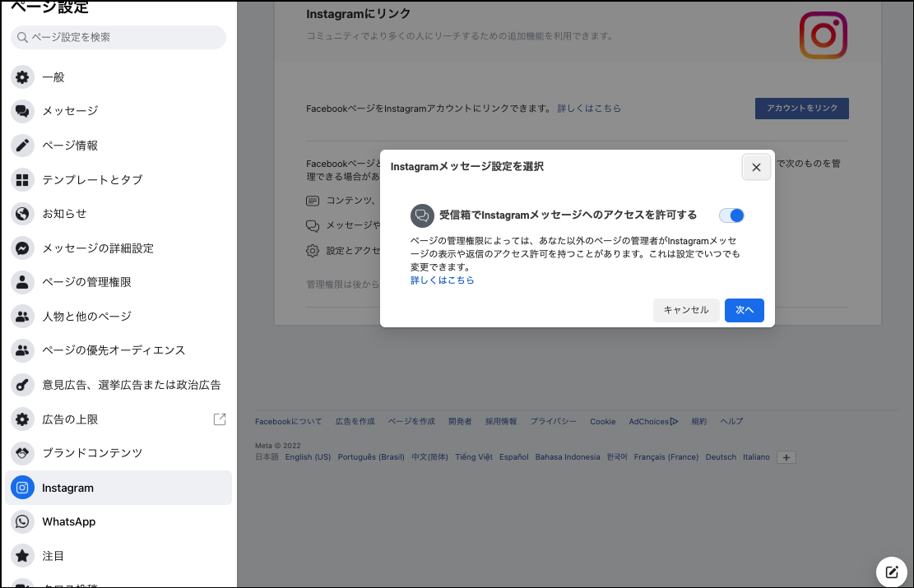Click the お知らせ globe icon

coord(22,214)
